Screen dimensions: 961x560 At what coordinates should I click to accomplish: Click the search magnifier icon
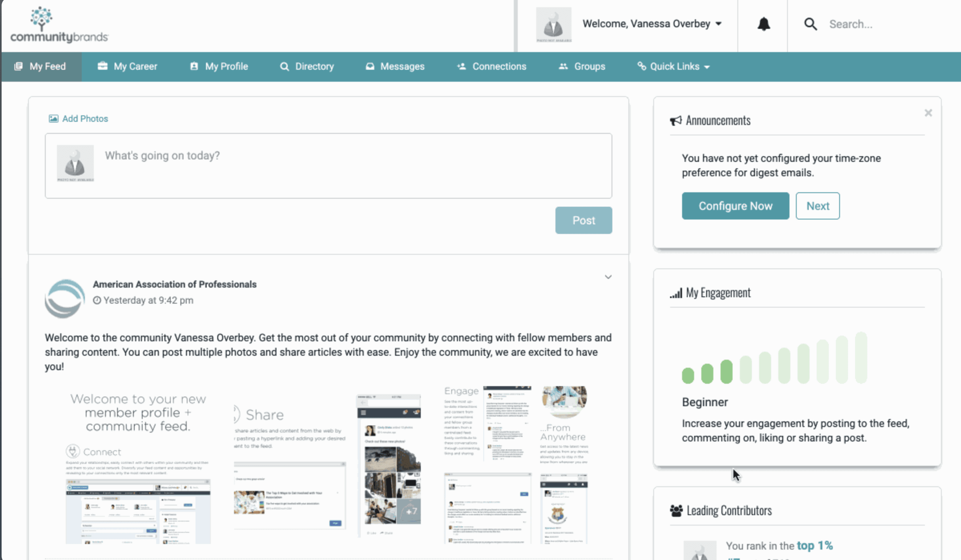[810, 24]
